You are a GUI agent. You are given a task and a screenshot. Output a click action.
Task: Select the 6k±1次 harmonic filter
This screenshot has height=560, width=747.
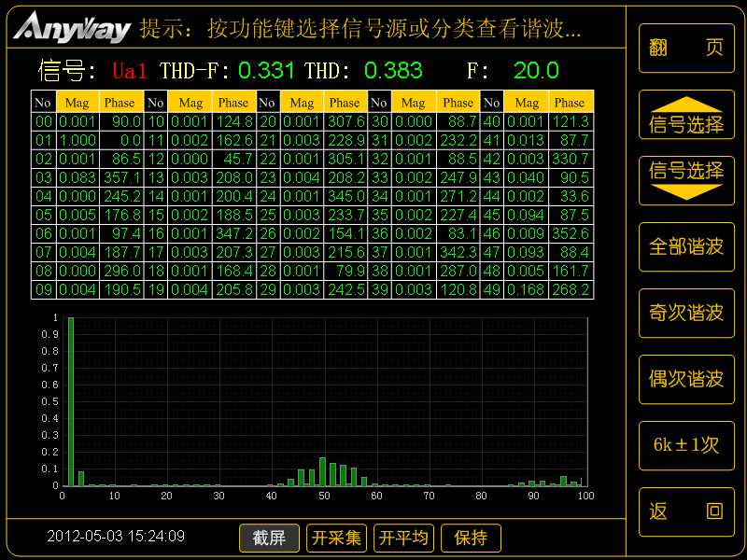pos(686,446)
